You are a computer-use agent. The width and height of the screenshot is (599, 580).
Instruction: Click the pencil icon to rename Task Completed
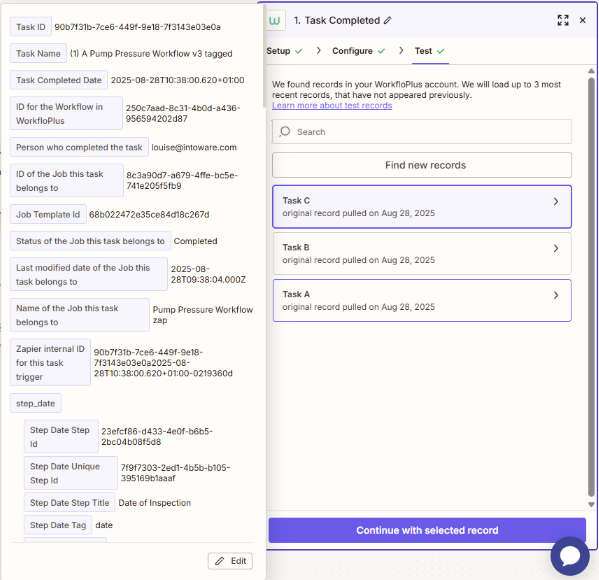click(387, 21)
